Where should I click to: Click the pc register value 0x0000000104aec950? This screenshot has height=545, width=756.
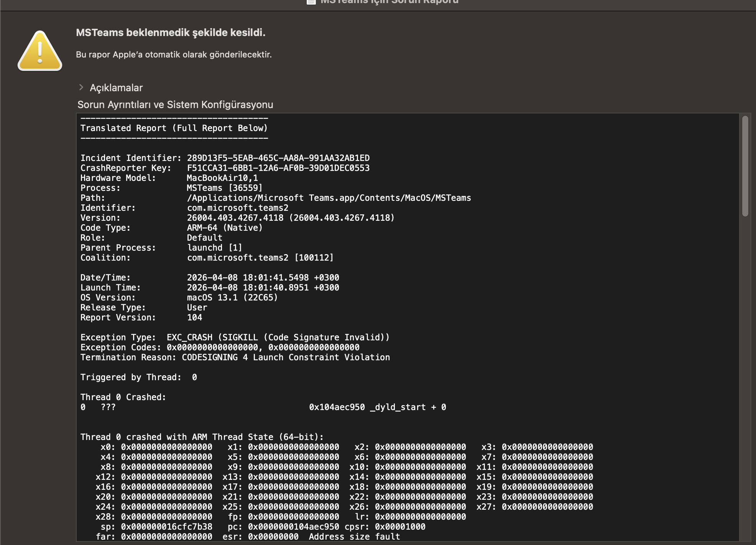tap(294, 527)
